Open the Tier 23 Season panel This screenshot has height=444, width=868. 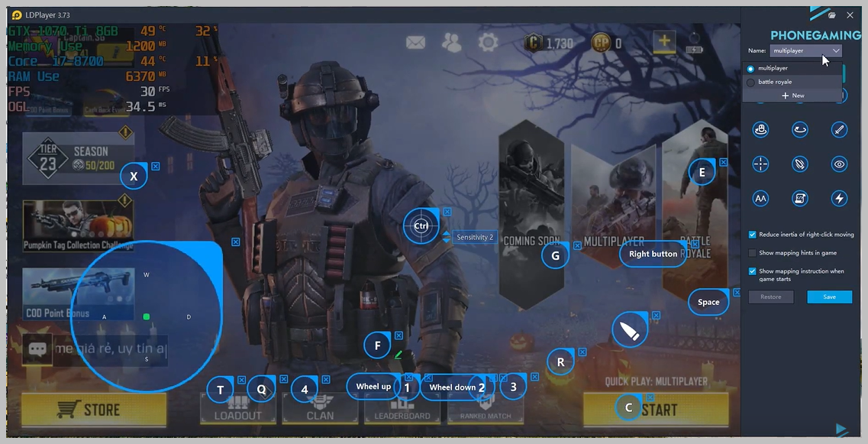[78, 158]
